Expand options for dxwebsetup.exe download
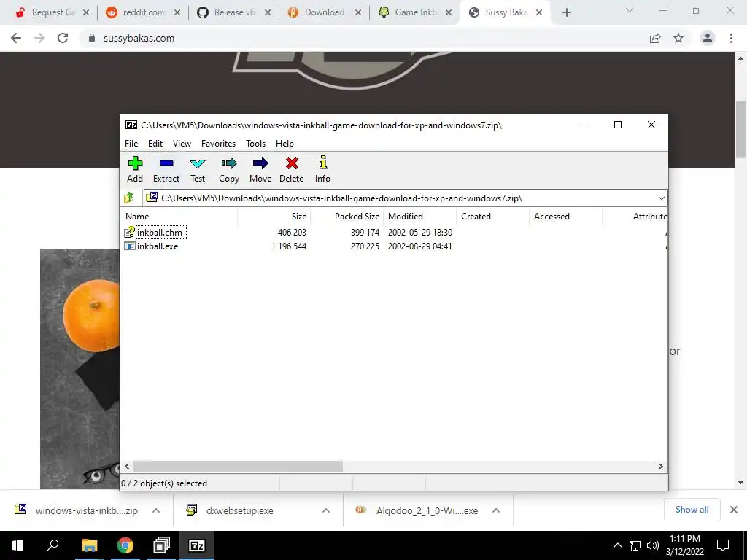747x560 pixels. pyautogui.click(x=326, y=510)
